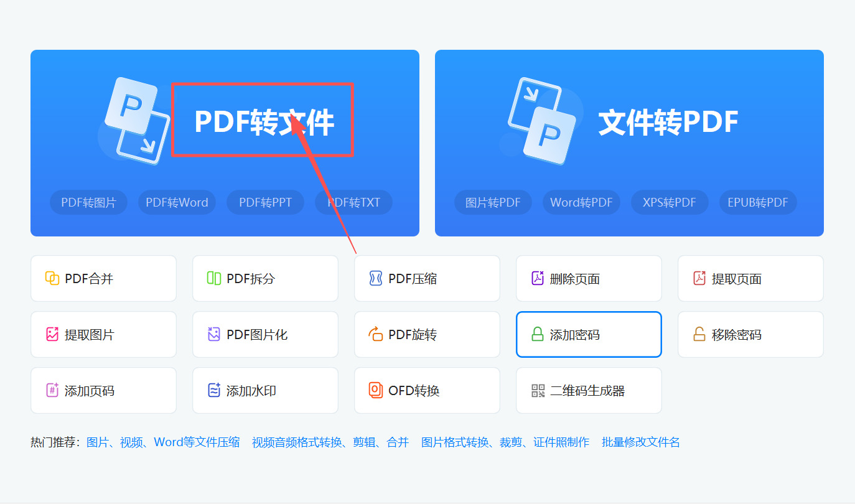Image resolution: width=855 pixels, height=504 pixels.
Task: Click the 添加页码 page number icon
Action: click(52, 390)
